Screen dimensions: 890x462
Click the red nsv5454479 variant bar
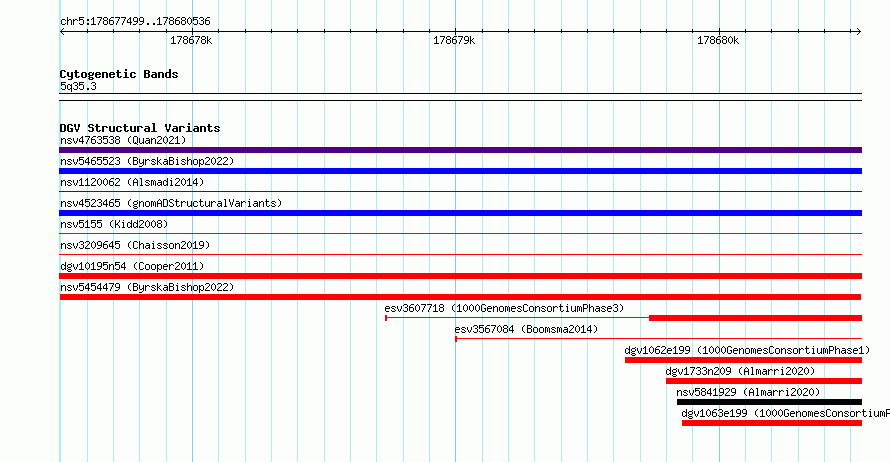pos(460,297)
